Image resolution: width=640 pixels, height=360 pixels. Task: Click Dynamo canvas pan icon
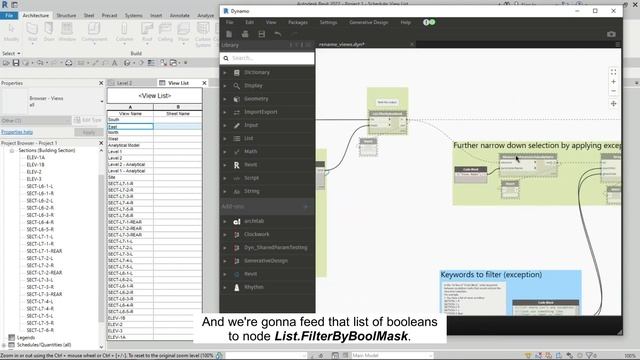(x=613, y=104)
